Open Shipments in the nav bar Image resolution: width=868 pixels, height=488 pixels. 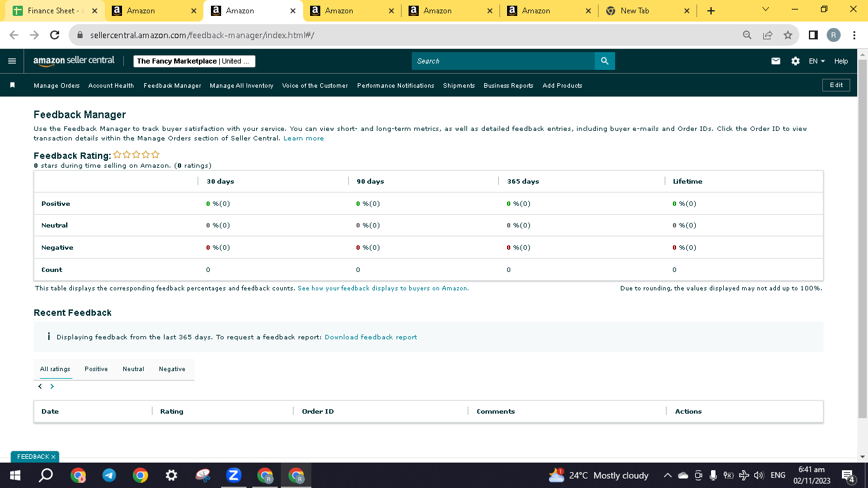(459, 86)
